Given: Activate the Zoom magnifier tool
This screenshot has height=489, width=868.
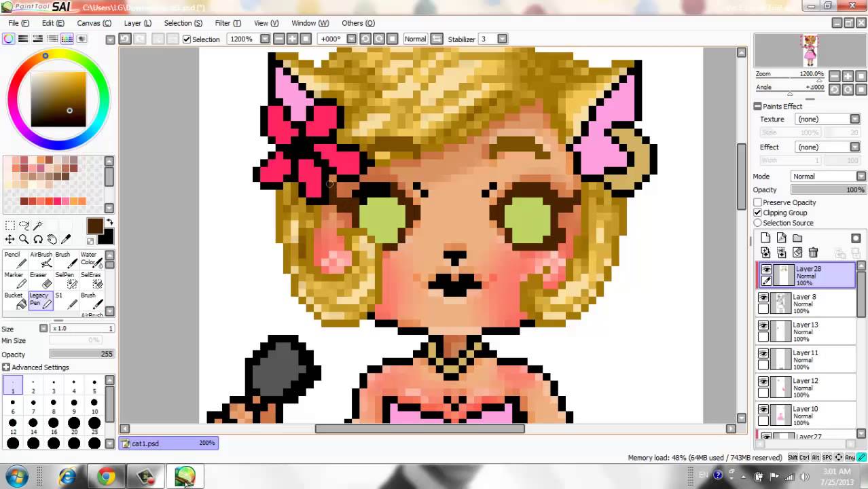Looking at the screenshot, I should pos(24,239).
